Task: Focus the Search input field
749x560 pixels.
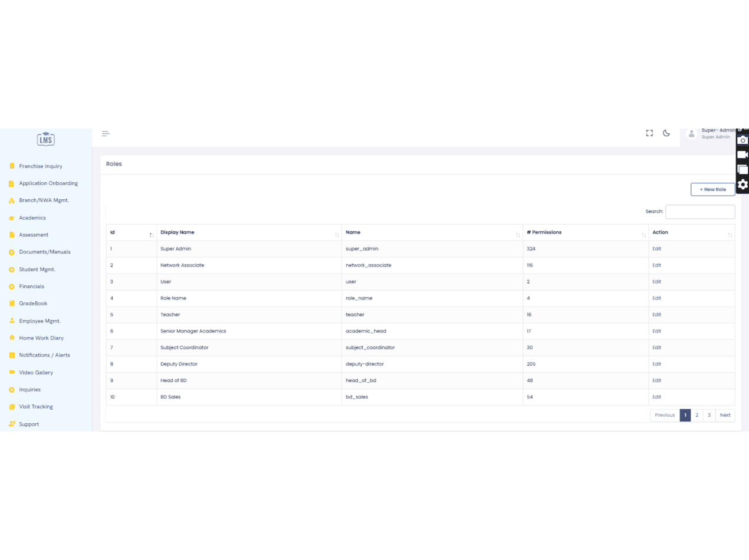Action: tap(700, 212)
